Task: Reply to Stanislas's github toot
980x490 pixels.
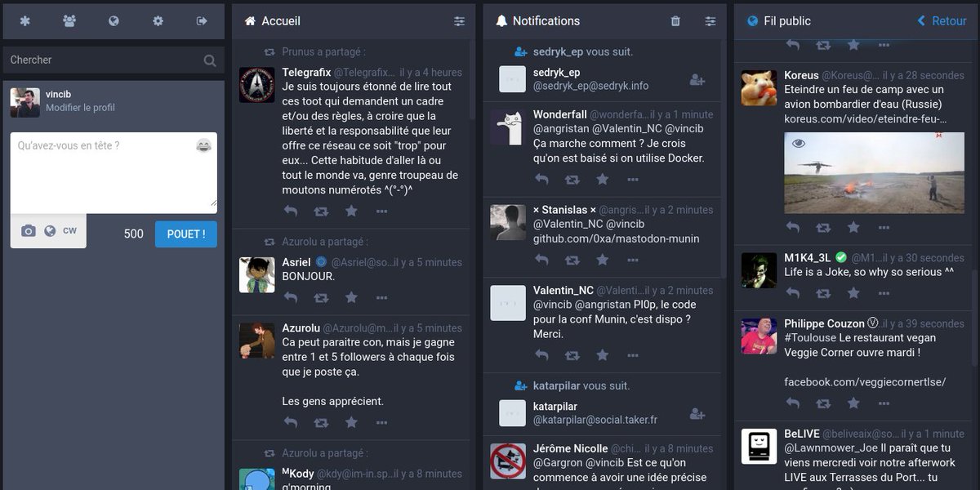Action: pos(541,260)
